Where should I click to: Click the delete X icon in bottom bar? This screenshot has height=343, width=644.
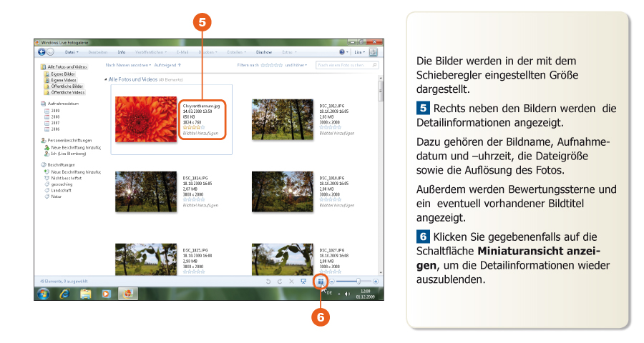tap(291, 282)
